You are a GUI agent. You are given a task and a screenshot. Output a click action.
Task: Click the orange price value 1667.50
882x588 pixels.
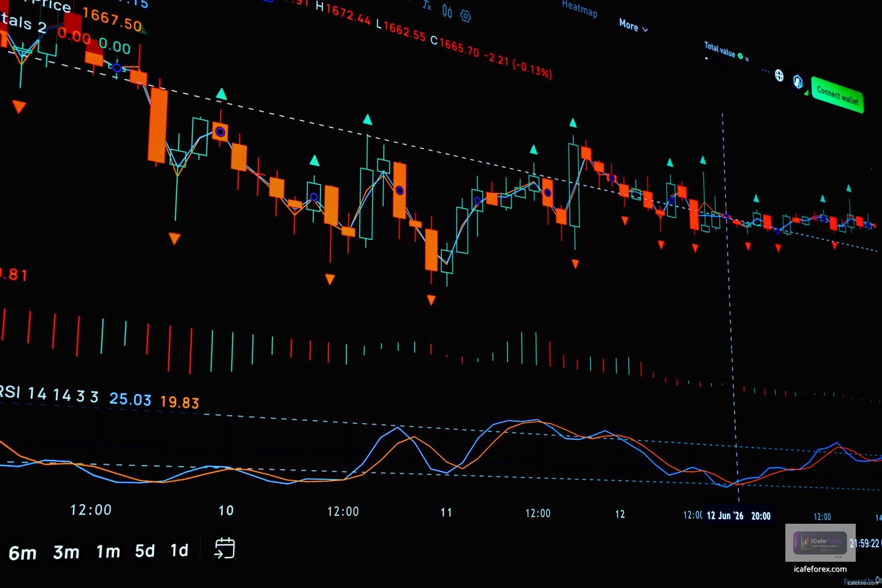(112, 20)
